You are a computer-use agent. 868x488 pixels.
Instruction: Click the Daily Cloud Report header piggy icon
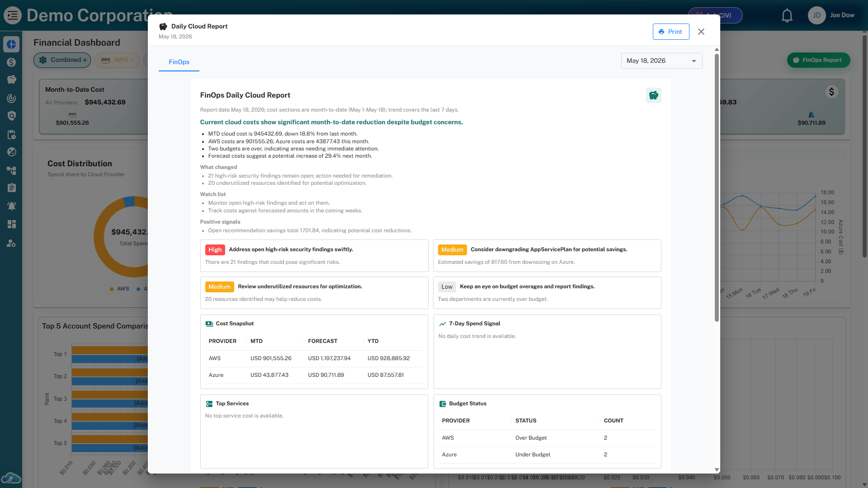(163, 27)
